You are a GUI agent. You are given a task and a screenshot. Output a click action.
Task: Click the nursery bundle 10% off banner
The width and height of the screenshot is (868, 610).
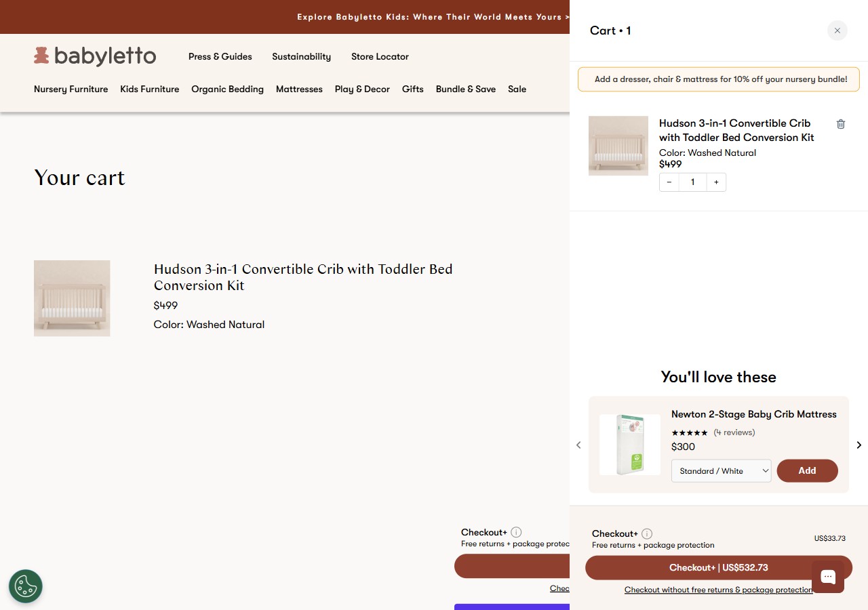coord(719,79)
